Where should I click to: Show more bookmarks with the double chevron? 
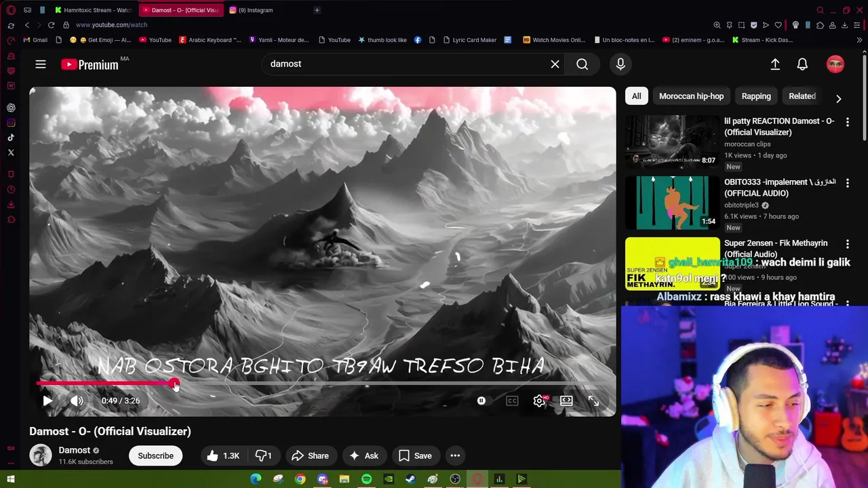click(x=859, y=40)
